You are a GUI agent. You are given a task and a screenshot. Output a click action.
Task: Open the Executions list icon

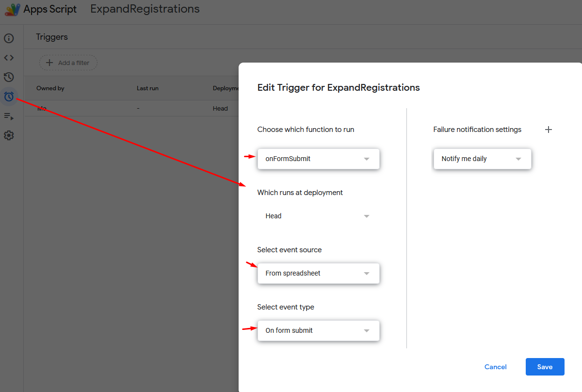coord(9,116)
